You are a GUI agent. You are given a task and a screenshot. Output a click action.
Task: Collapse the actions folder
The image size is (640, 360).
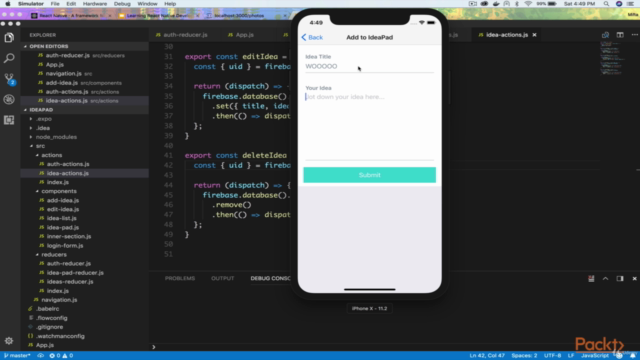(x=37, y=155)
